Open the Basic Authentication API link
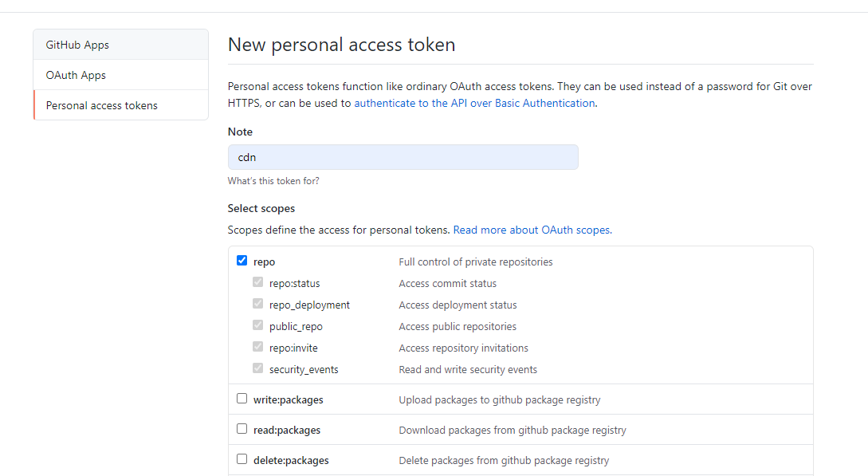Viewport: 868px width, 476px height. [474, 103]
